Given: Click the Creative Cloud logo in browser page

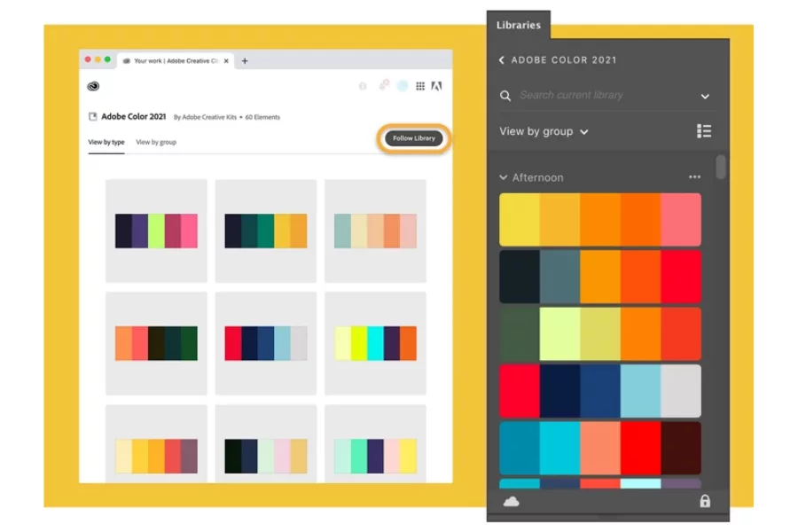Looking at the screenshot, I should pyautogui.click(x=93, y=86).
